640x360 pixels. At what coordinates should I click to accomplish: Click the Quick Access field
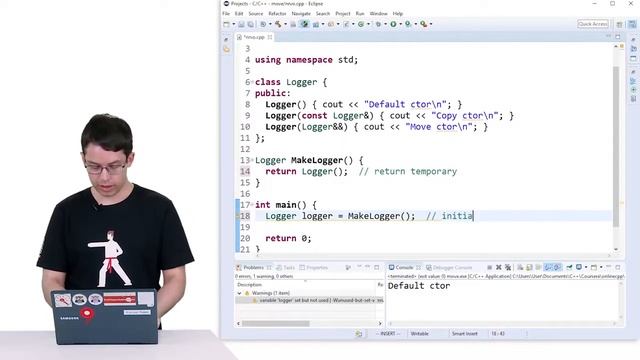[593, 24]
